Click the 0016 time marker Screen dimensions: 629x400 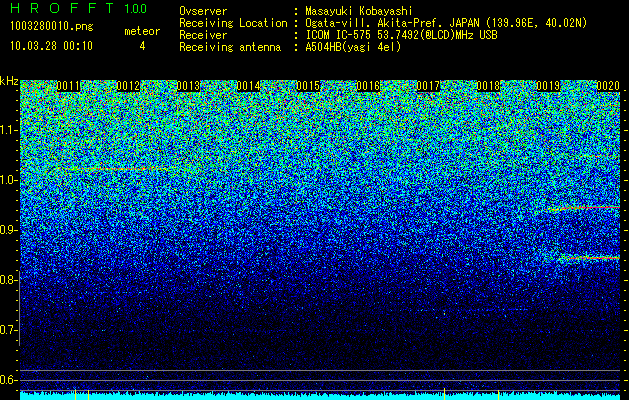tap(368, 86)
